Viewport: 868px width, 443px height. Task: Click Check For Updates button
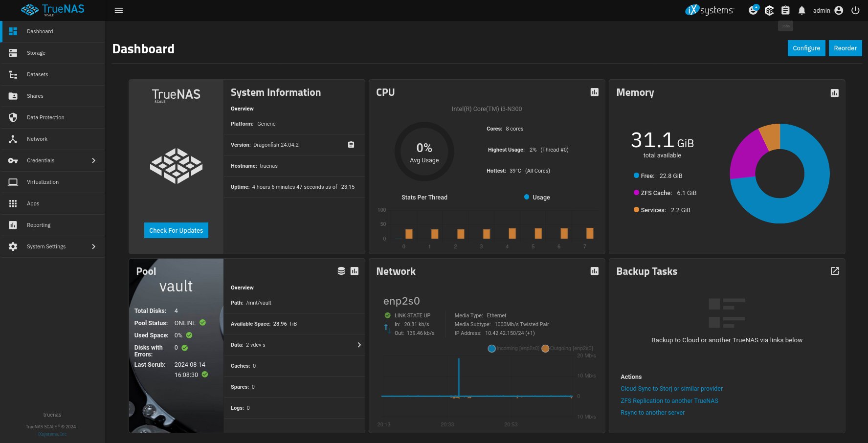tap(176, 230)
